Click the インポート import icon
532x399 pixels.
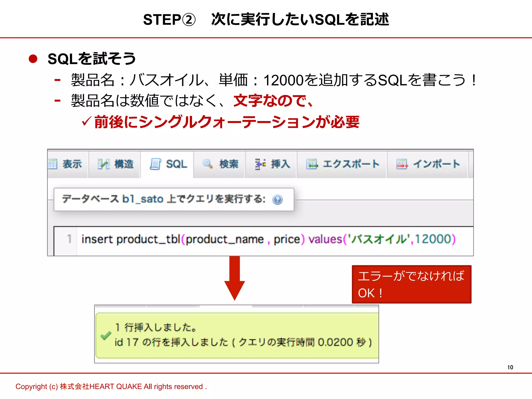click(x=402, y=164)
